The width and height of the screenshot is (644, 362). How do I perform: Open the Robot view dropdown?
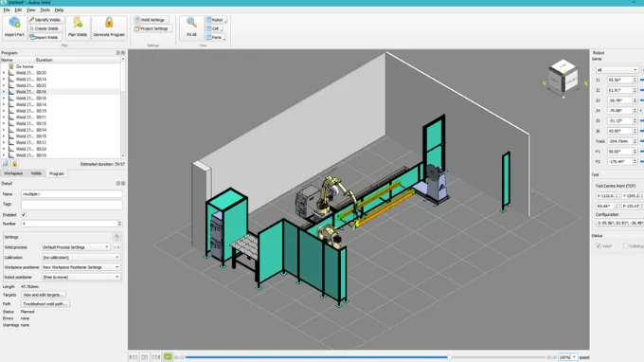point(216,20)
